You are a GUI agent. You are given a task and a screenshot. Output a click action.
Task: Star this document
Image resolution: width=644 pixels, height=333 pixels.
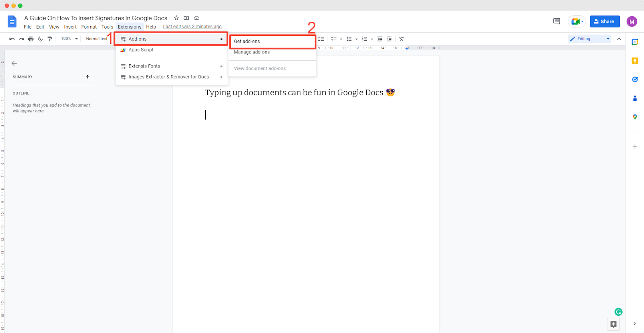176,18
